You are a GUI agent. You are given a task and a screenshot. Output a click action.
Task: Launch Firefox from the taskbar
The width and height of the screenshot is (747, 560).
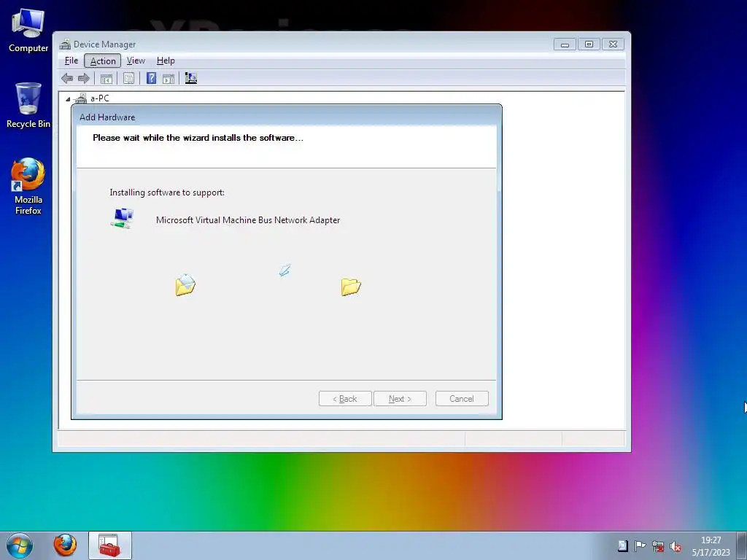[65, 545]
